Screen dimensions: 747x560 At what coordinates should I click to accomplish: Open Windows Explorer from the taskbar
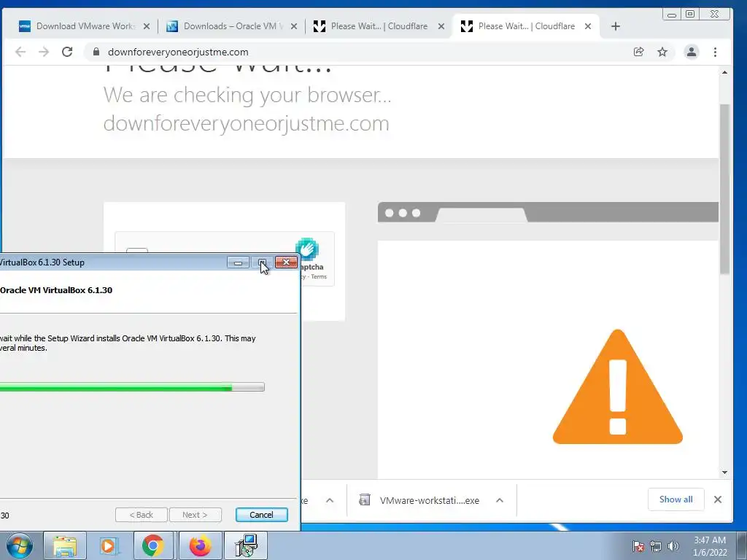point(65,545)
